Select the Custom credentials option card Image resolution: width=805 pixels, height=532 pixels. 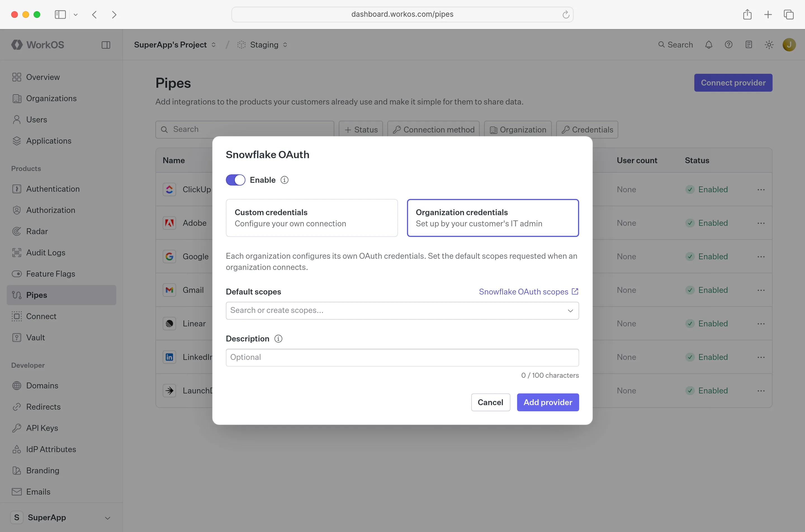click(x=312, y=218)
